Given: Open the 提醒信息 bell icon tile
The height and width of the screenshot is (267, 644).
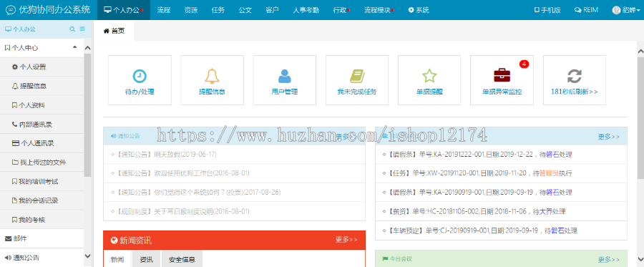Looking at the screenshot, I should coord(212,80).
